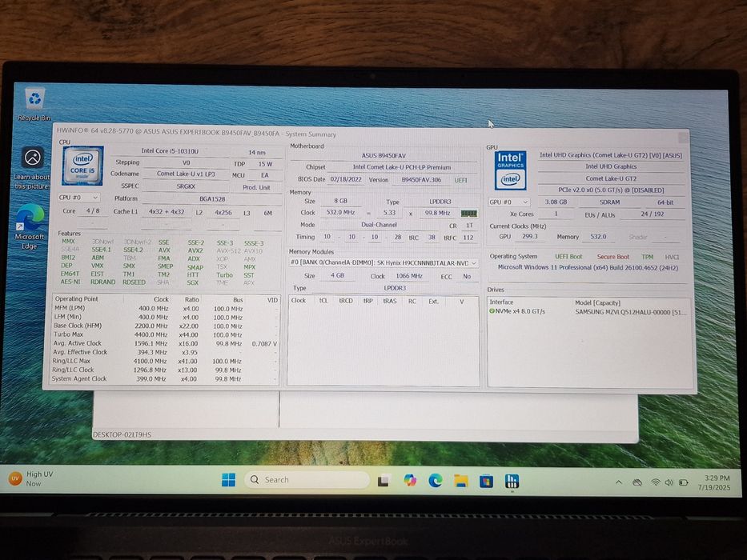The height and width of the screenshot is (560, 747).
Task: Select the Turbo Max operating point row
Action: point(165,334)
